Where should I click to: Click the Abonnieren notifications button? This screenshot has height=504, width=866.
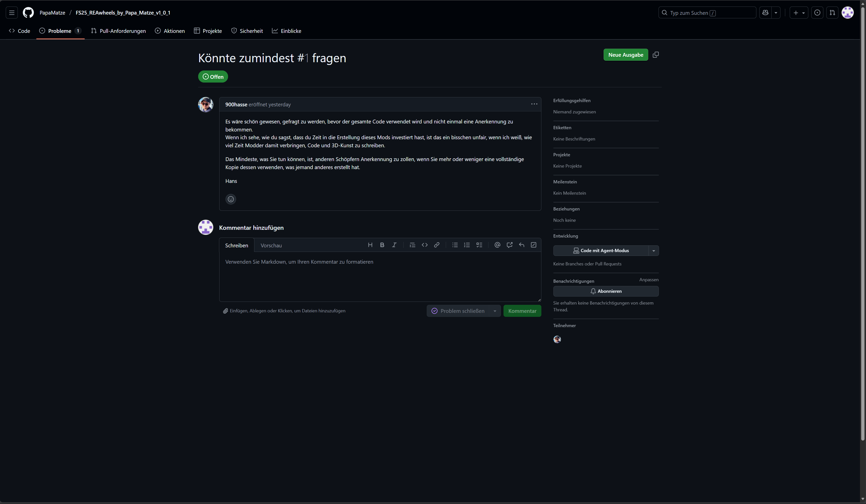click(606, 291)
